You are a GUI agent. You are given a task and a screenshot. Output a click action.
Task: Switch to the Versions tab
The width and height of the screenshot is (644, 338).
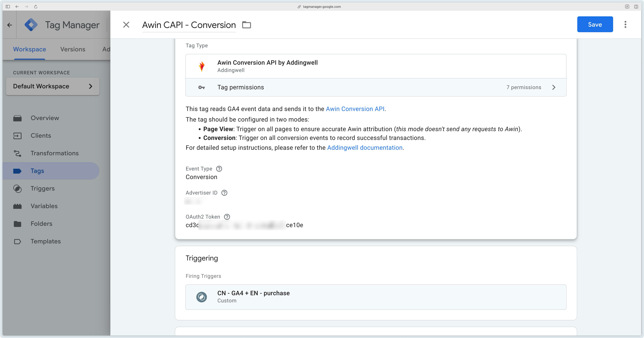[x=73, y=49]
